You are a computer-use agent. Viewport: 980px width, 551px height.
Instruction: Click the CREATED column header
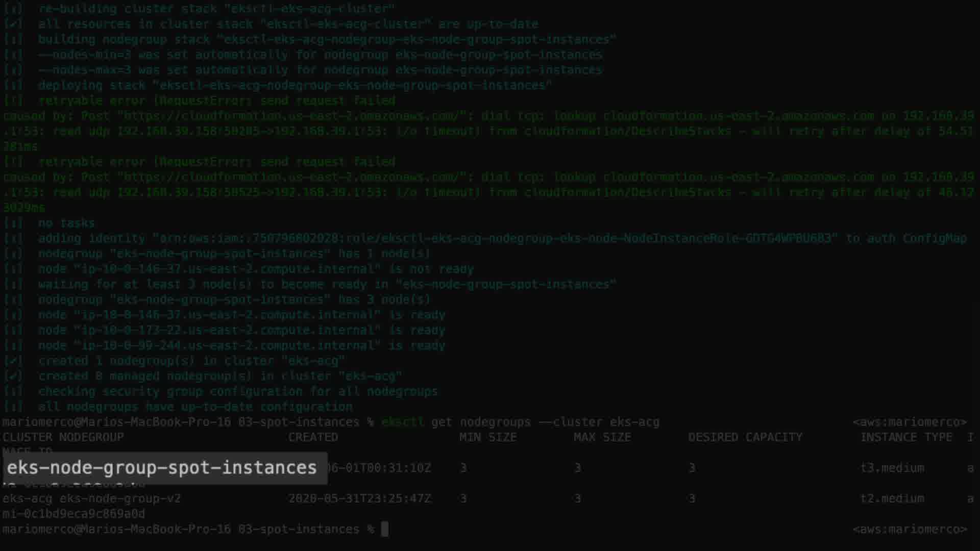point(313,437)
